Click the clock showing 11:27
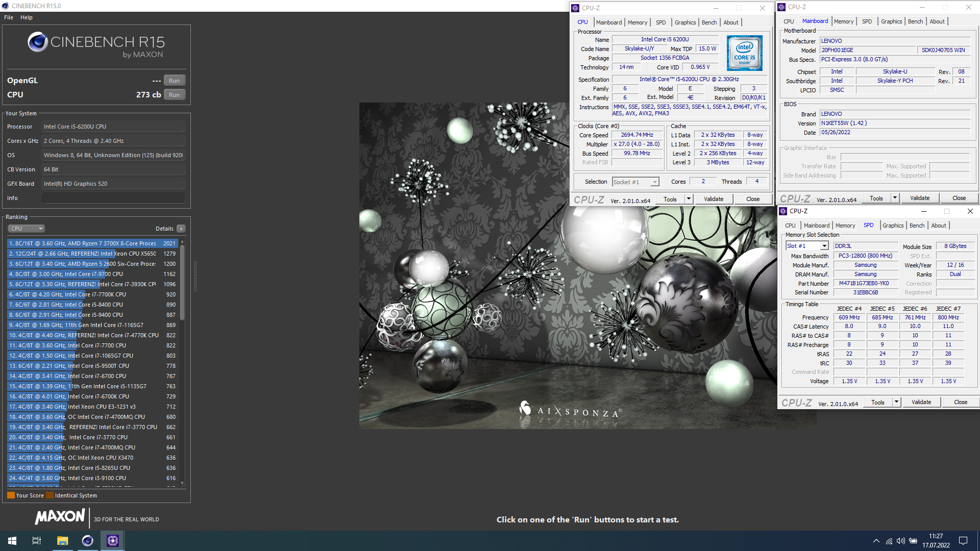The width and height of the screenshot is (980, 551). click(936, 536)
